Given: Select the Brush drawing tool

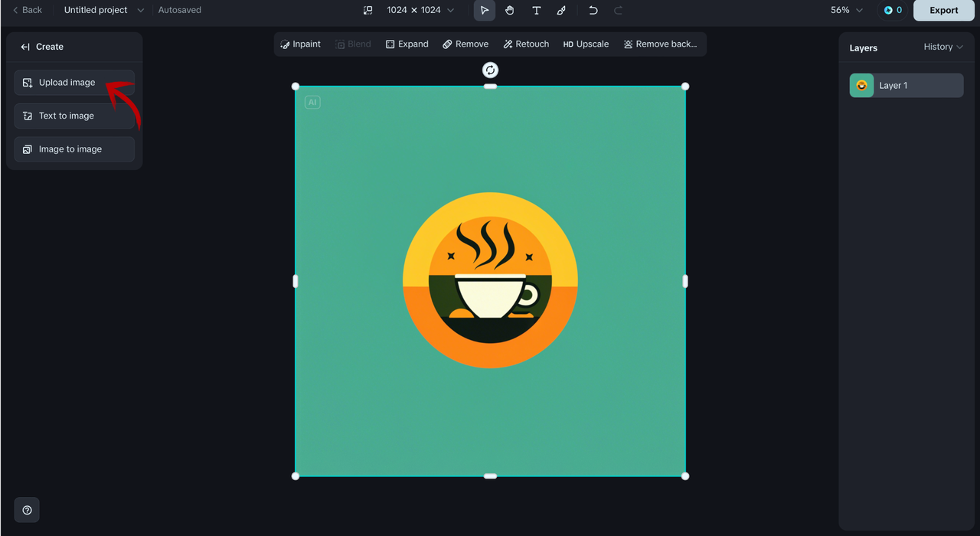Looking at the screenshot, I should (x=561, y=10).
